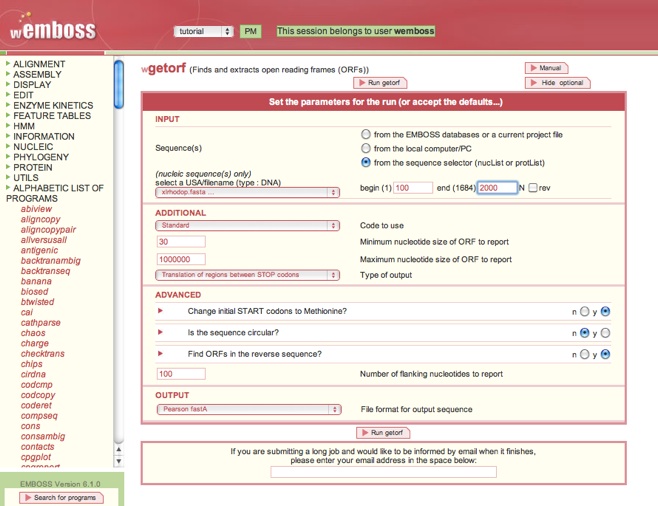Viewport: 658px width, 506px height.
Task: Set reverse sequence ORFs to n
Action: click(x=585, y=354)
